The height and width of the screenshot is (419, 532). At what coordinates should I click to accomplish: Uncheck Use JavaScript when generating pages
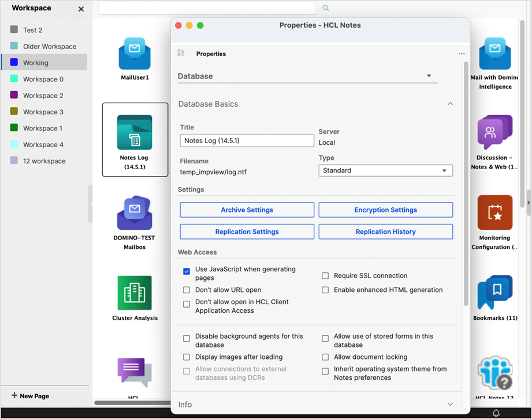186,271
